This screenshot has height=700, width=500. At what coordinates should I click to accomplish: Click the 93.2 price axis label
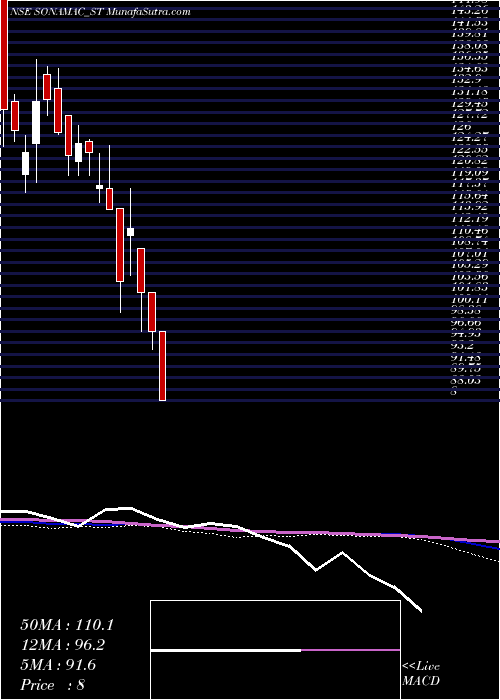[462, 346]
